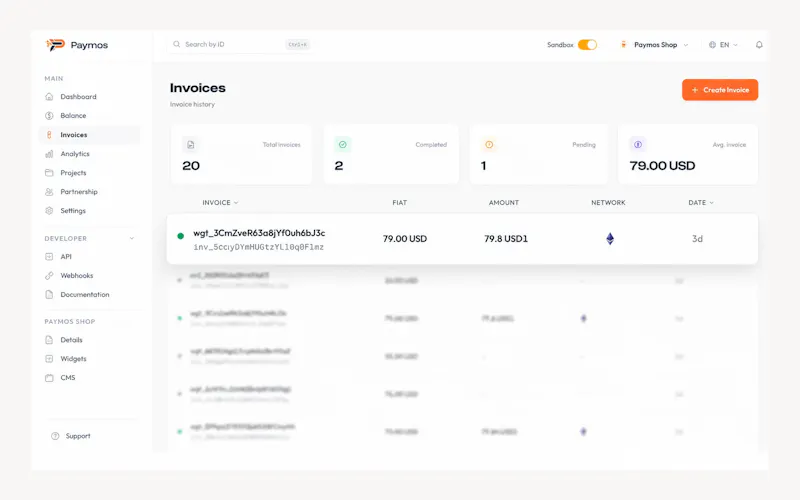Click the Ctrl+K shortcut badge

pos(297,44)
